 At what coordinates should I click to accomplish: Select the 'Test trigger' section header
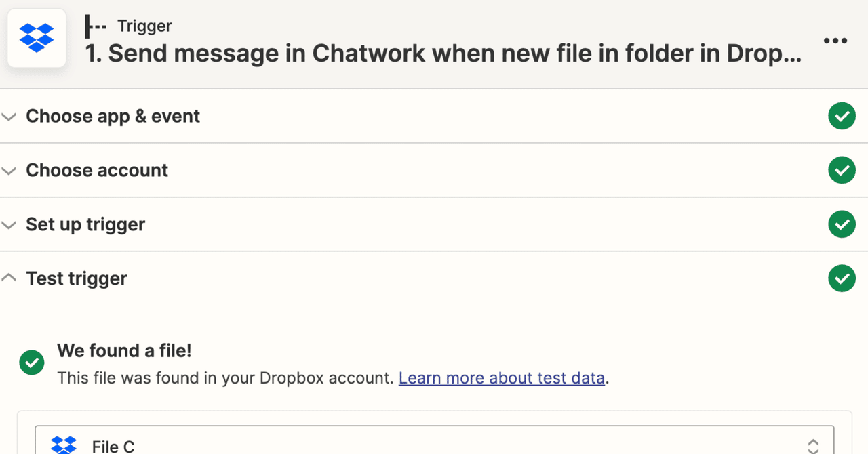click(x=76, y=278)
